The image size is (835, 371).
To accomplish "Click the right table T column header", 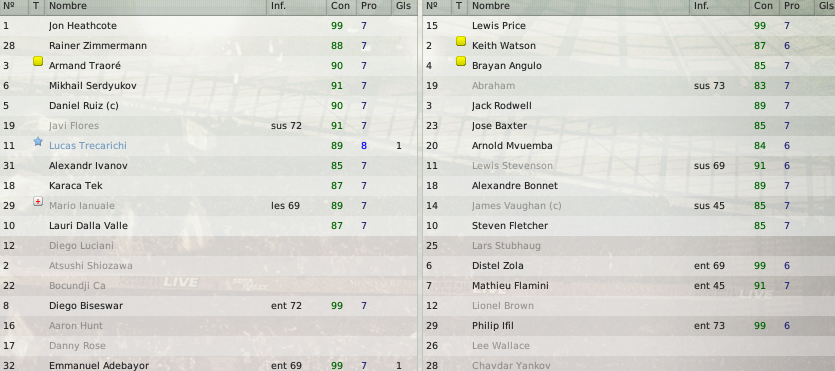I will 460,6.
